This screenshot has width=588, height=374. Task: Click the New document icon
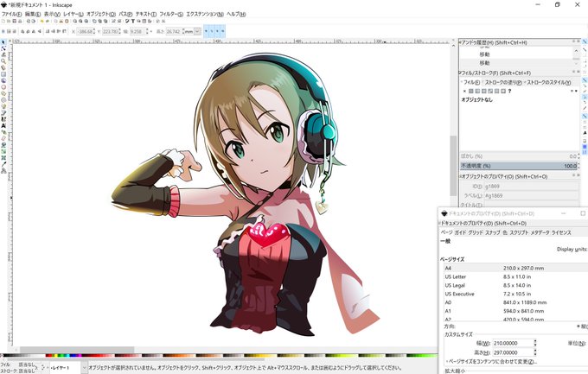click(3, 22)
